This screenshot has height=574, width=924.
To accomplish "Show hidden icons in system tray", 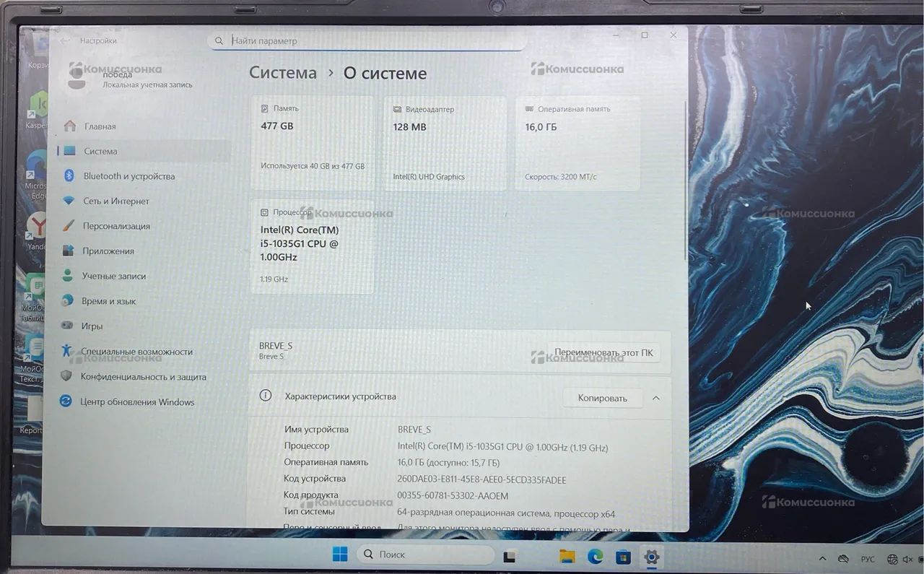I will coord(822,560).
